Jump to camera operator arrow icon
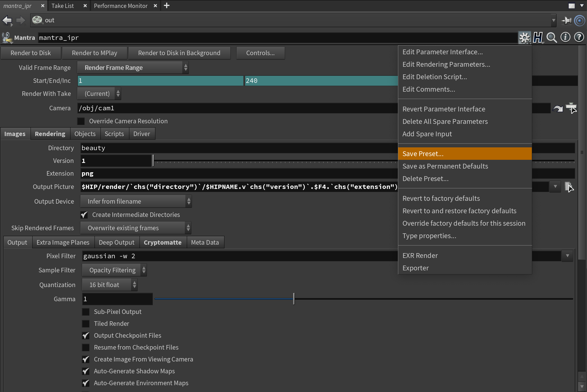The height and width of the screenshot is (392, 587). pos(558,109)
